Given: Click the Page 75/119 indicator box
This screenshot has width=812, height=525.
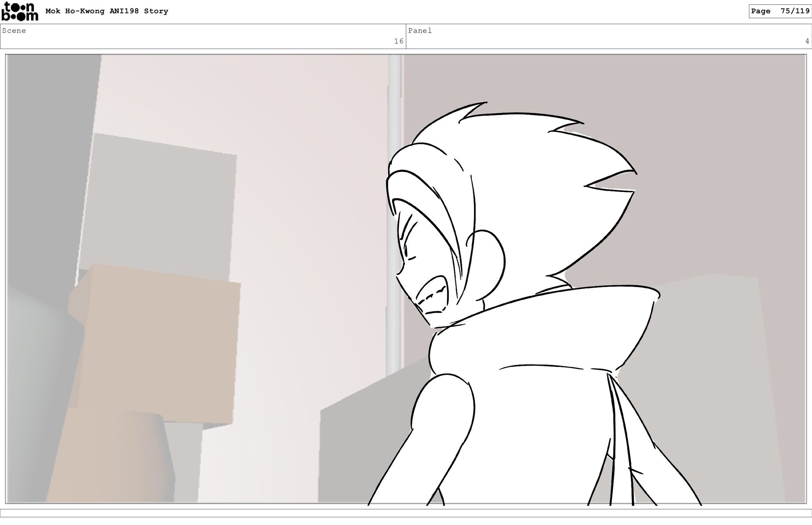Looking at the screenshot, I should tap(780, 11).
